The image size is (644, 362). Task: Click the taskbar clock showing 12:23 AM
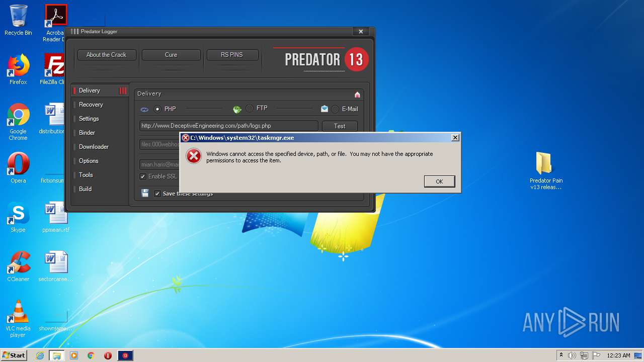coord(618,355)
